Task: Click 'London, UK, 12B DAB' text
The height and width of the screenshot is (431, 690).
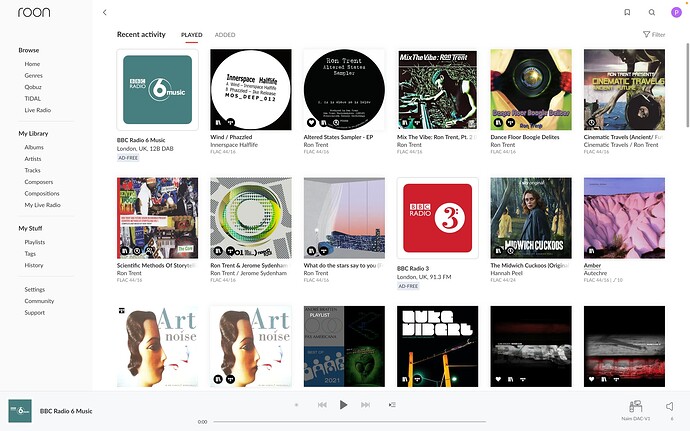Action: tap(145, 148)
